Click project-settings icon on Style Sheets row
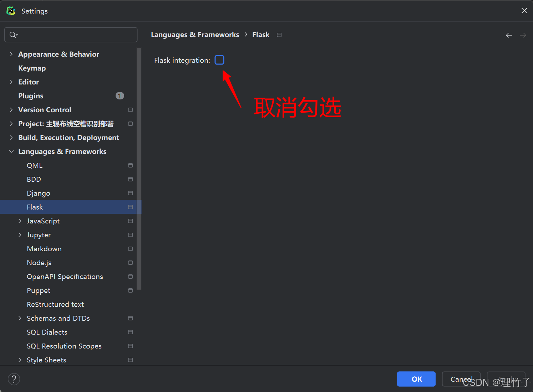The image size is (533, 392). (x=131, y=360)
